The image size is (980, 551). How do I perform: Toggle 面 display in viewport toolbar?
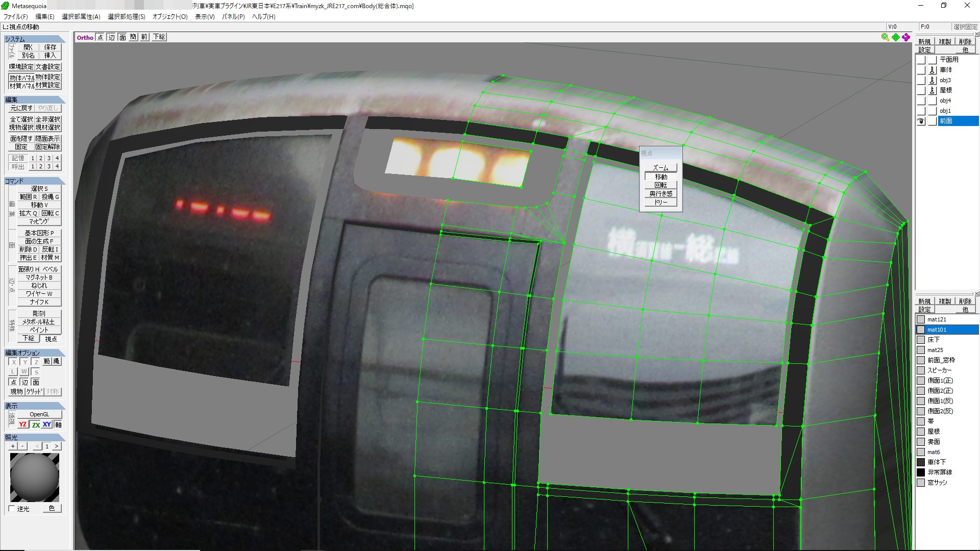[122, 37]
